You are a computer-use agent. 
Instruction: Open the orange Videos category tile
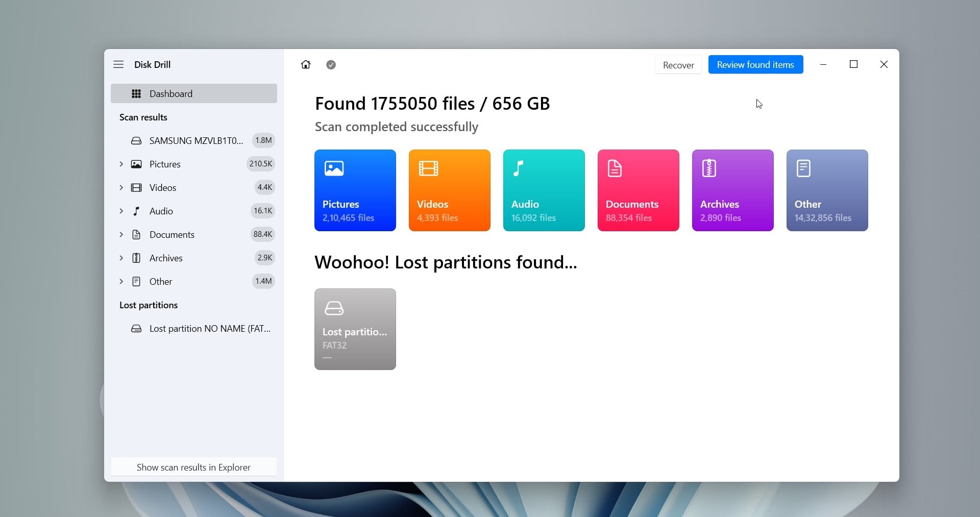450,190
